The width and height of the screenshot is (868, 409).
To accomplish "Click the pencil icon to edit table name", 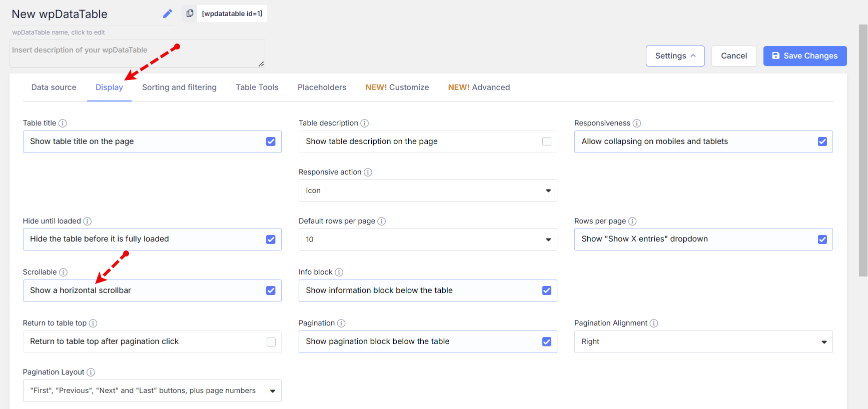I will point(168,14).
